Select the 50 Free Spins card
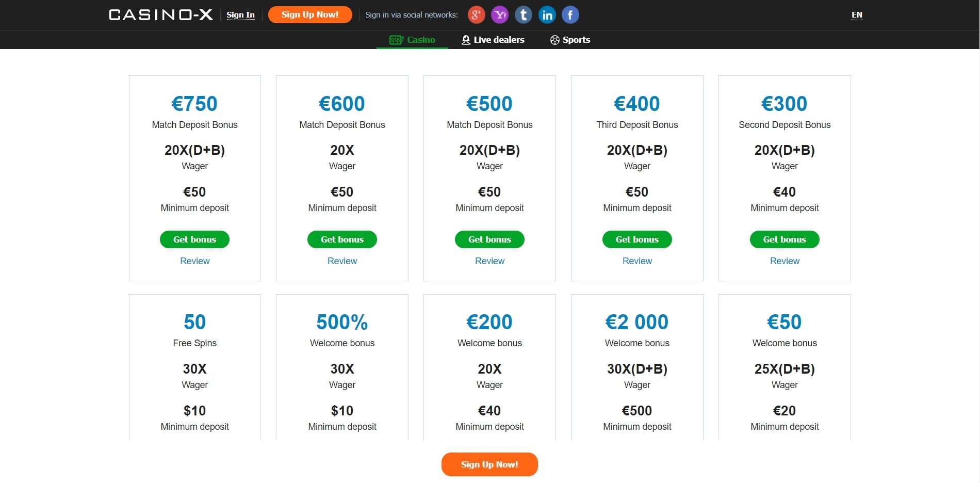The height and width of the screenshot is (483, 980). click(x=195, y=367)
